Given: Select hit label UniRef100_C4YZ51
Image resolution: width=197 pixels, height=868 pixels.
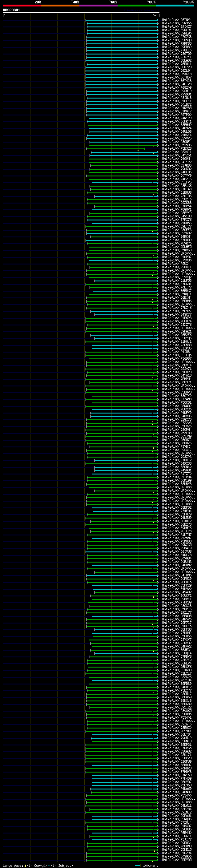Looking at the screenshot, I should point(176,156).
